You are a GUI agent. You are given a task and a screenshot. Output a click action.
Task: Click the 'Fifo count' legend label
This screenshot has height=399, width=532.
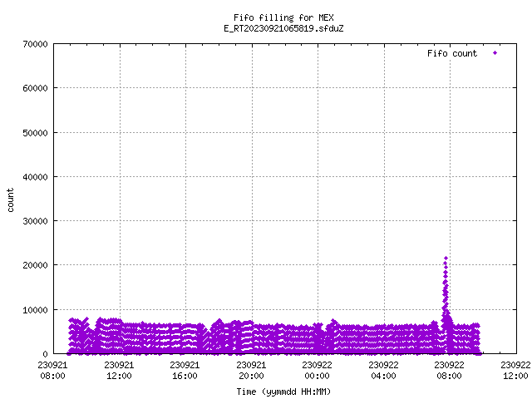pyautogui.click(x=452, y=53)
